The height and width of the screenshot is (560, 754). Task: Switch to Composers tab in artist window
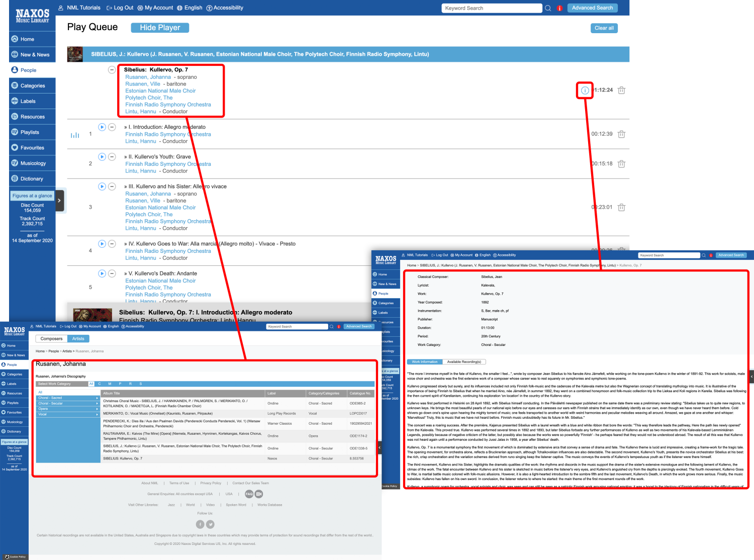[52, 339]
